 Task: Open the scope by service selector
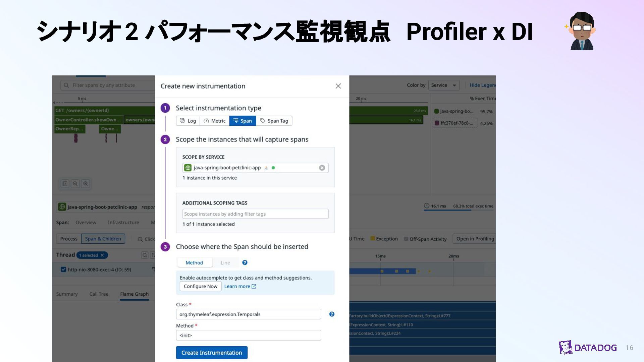252,168
